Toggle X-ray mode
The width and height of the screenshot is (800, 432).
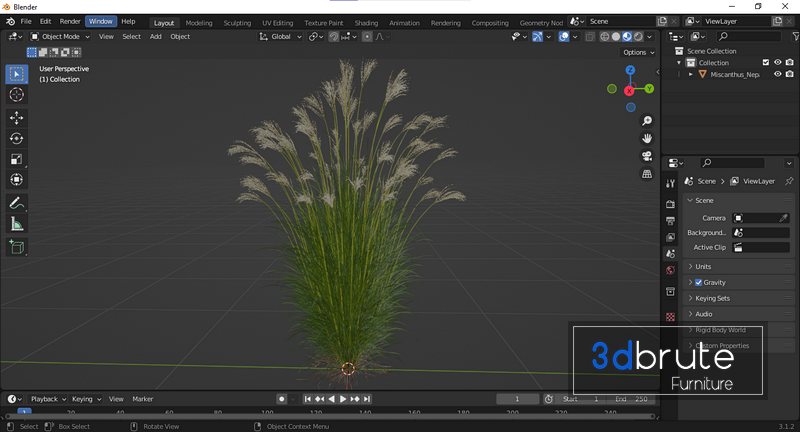tap(590, 37)
